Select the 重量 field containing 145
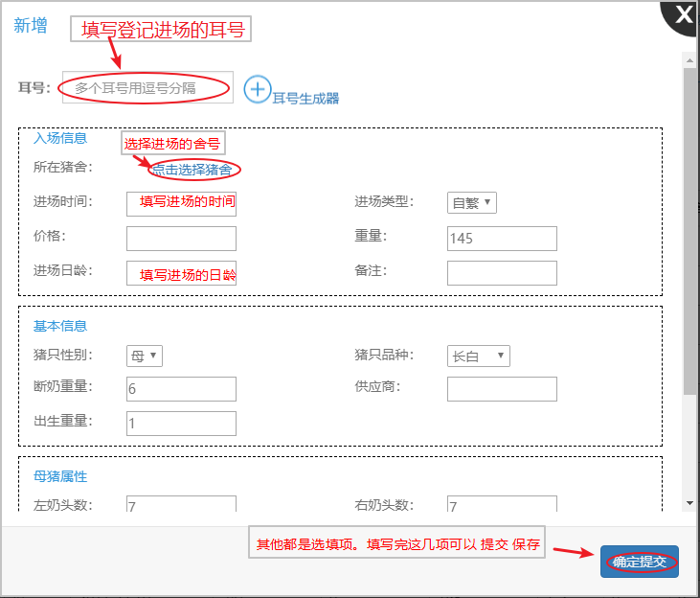Image resolution: width=700 pixels, height=598 pixels. click(502, 238)
